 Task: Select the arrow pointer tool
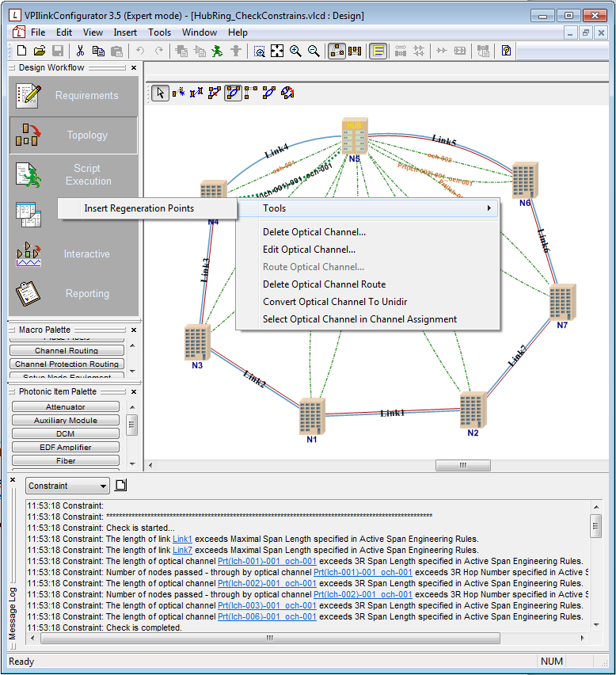(160, 93)
